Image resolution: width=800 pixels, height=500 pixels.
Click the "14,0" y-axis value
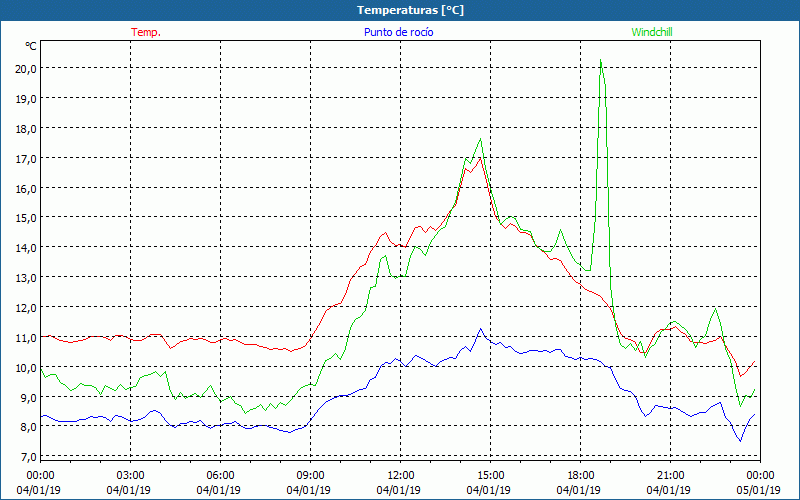26,248
